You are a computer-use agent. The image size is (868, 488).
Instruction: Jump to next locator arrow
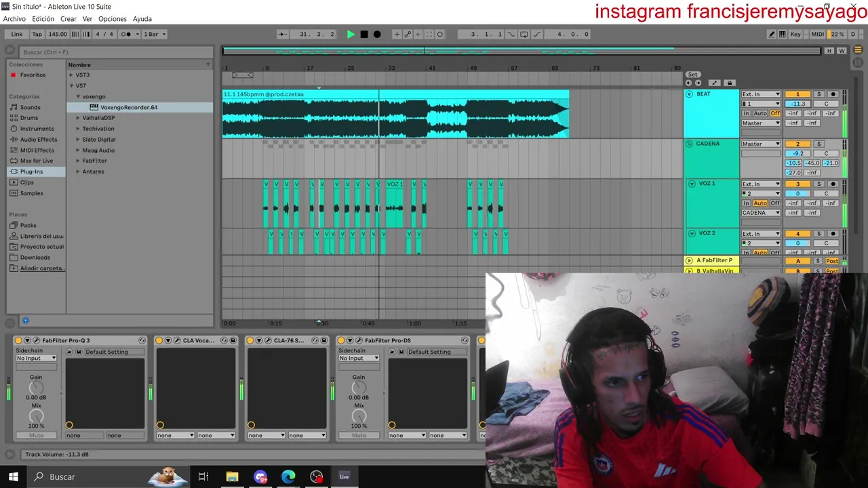698,83
